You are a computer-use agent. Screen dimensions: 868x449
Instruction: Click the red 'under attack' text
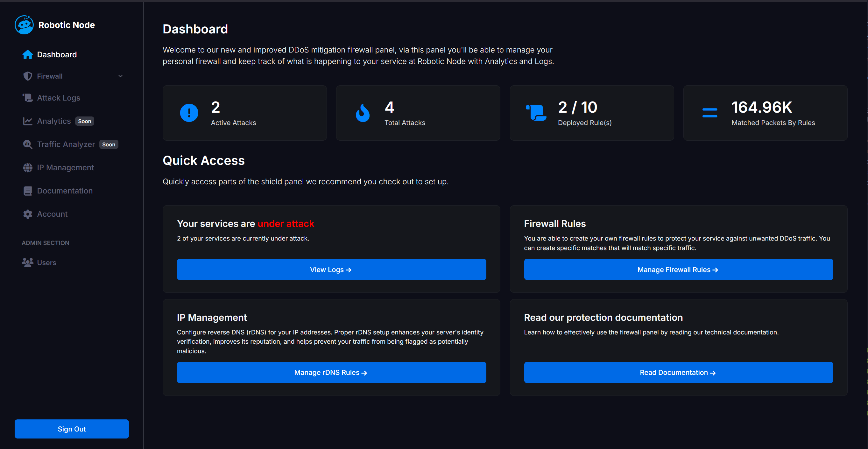tap(286, 224)
